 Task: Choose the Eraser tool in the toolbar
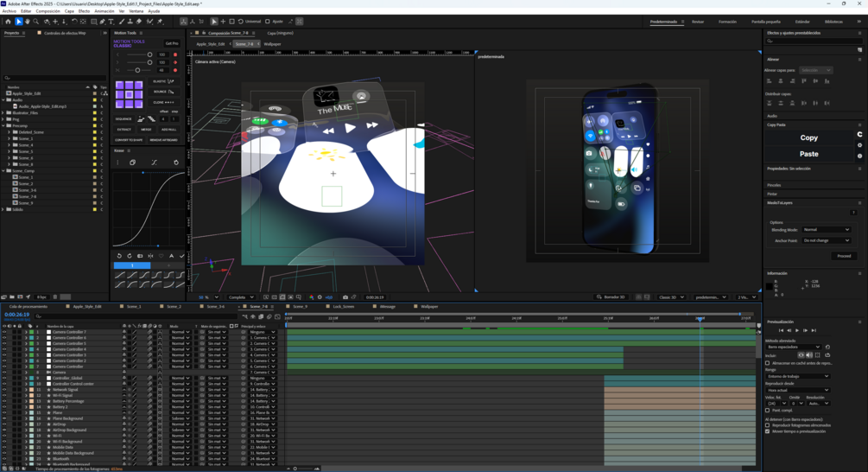pyautogui.click(x=139, y=22)
